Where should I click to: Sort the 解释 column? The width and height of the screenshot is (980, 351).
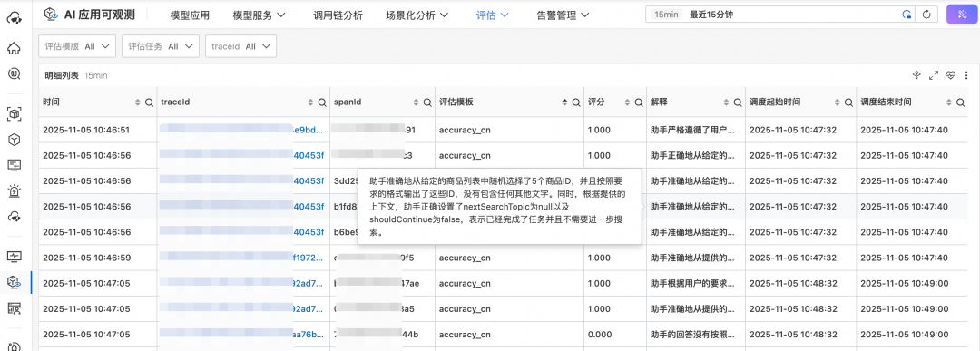726,102
